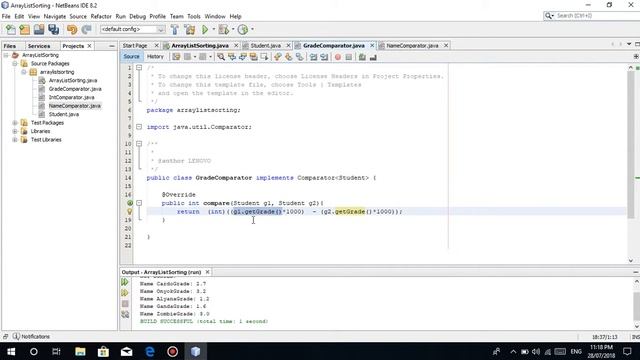This screenshot has width=640, height=360.
Task: Collapse the import fold on line 8
Action: (139, 127)
